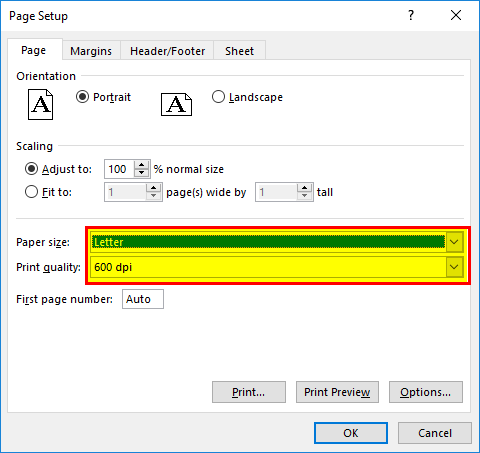The image size is (480, 453).
Task: Switch to the Margins tab
Action: point(91,51)
